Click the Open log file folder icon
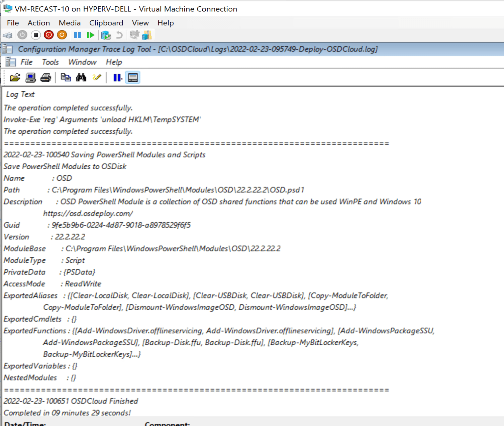Viewport: 504px width, 426px height. pos(15,78)
